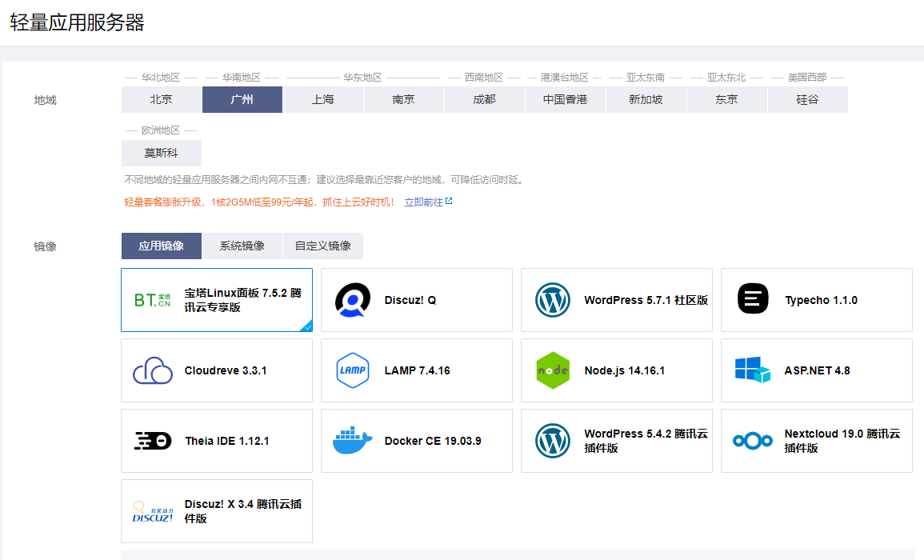The image size is (924, 560).
Task: Click the 华南地区 group heading
Action: pyautogui.click(x=241, y=78)
